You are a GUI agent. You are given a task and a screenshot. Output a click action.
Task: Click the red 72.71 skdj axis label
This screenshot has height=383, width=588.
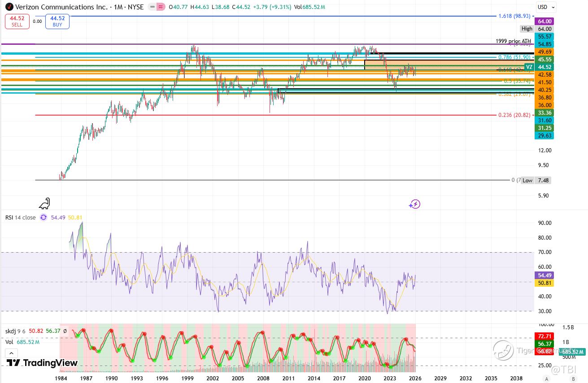[x=544, y=336]
